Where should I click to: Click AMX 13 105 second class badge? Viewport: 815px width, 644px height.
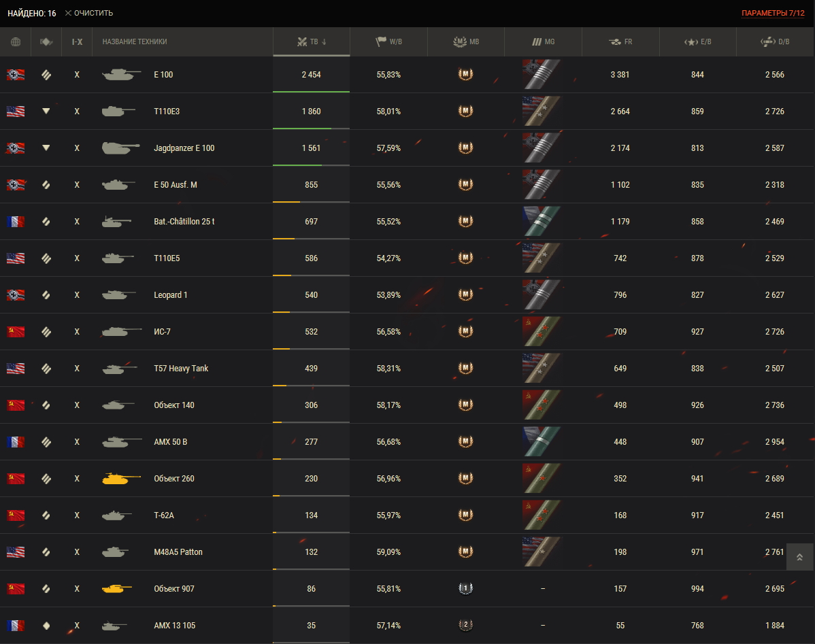[466, 625]
